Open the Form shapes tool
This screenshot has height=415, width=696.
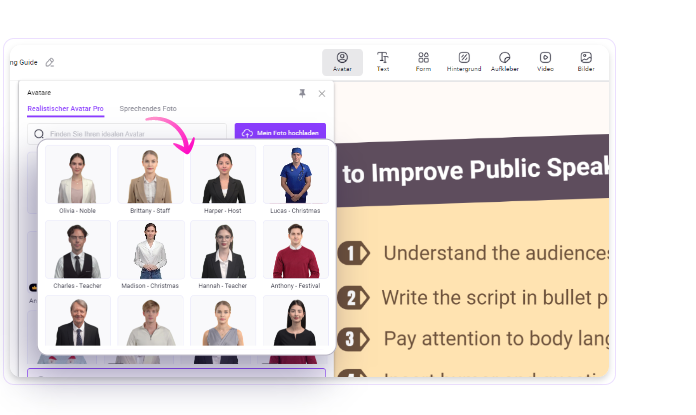click(424, 62)
